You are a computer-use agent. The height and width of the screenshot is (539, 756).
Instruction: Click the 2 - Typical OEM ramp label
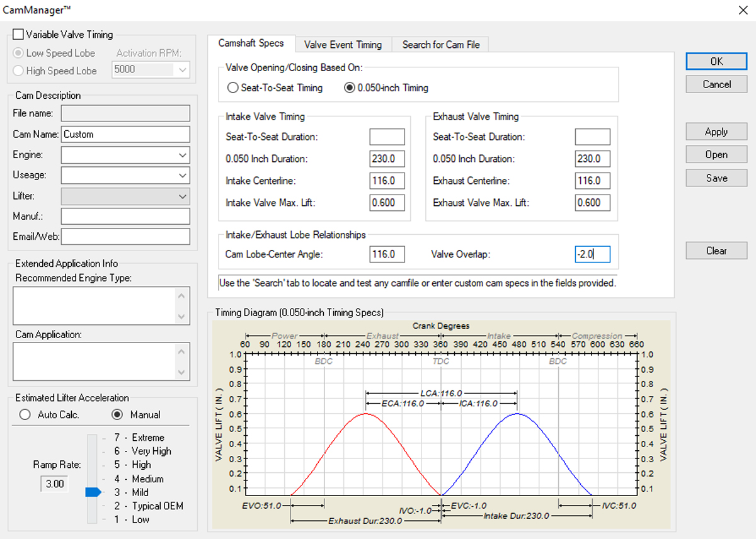coord(149,506)
